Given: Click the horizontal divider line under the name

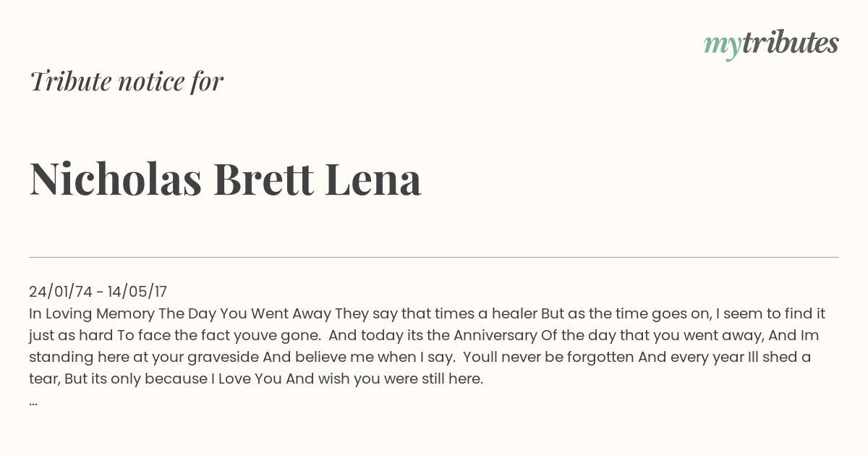Looking at the screenshot, I should click(434, 257).
